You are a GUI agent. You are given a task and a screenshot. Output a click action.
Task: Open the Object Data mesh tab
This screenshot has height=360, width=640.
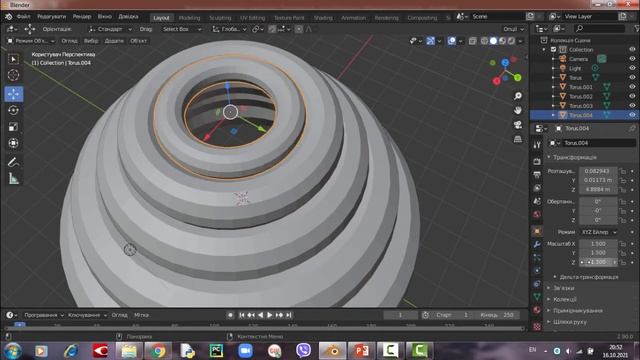coord(537,297)
